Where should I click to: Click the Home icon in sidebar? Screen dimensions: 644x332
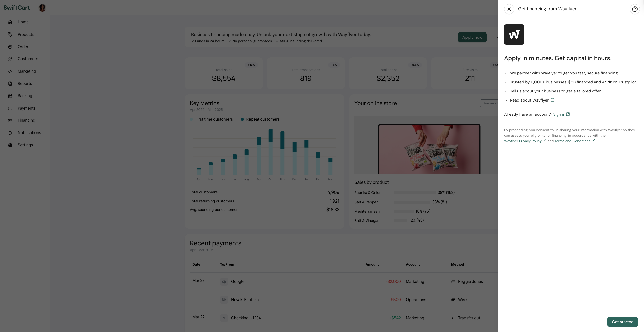click(10, 22)
